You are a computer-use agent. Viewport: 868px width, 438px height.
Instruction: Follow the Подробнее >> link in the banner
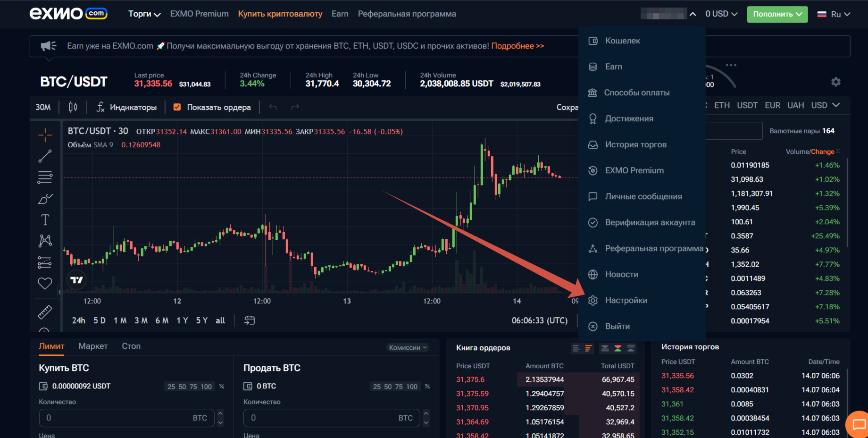tap(517, 46)
